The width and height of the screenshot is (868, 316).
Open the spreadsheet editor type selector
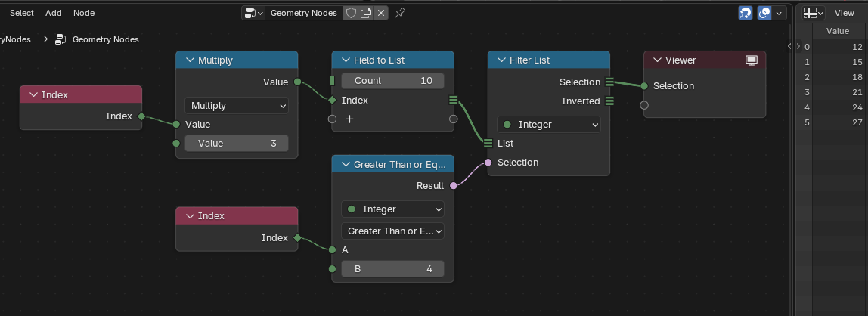tap(814, 13)
